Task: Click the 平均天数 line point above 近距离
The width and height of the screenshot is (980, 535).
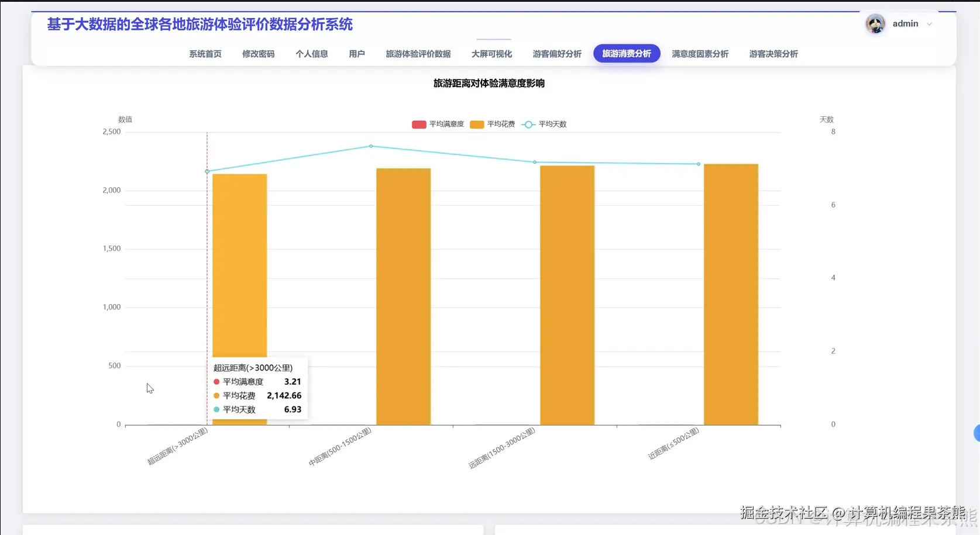Action: [699, 164]
